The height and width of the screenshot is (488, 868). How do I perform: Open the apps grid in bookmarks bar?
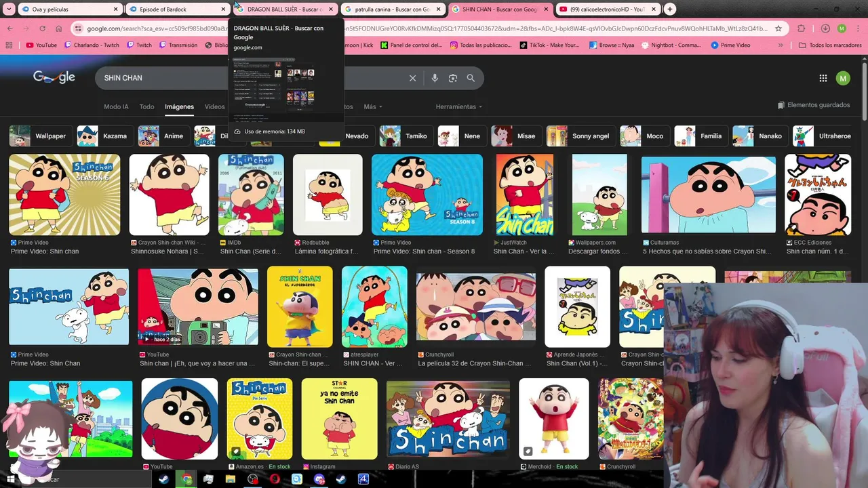tap(9, 45)
